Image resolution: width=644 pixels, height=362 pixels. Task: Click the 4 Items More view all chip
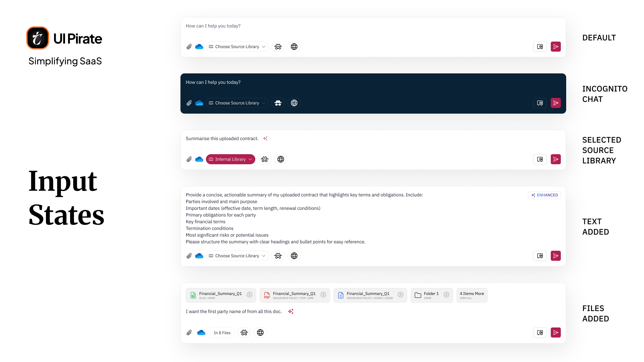472,295
